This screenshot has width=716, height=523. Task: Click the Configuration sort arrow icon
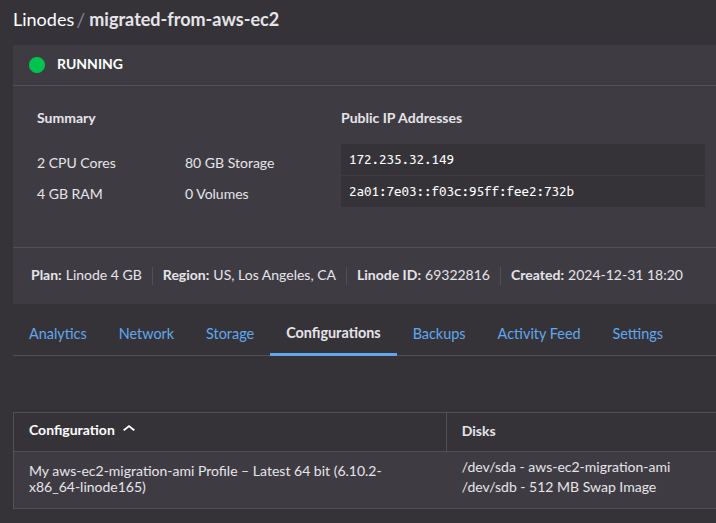(x=129, y=428)
